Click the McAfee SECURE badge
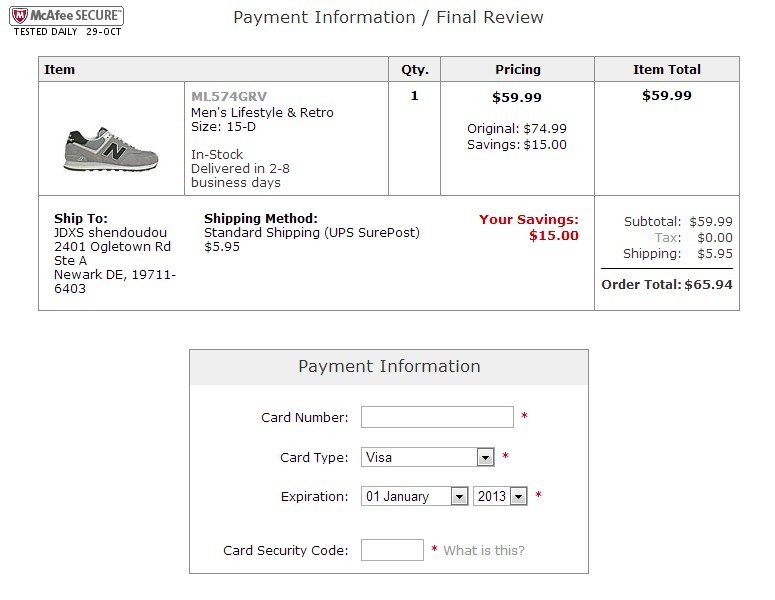775x600 pixels. 67,21
